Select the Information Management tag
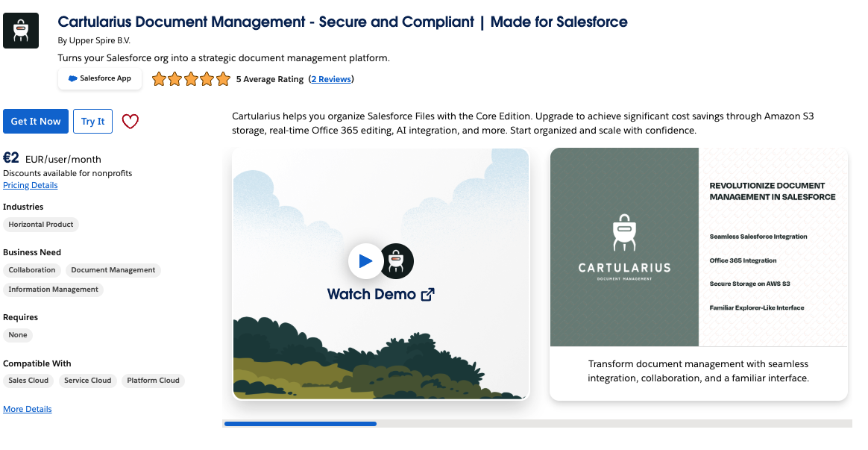Image resolution: width=868 pixels, height=450 pixels. tap(53, 290)
